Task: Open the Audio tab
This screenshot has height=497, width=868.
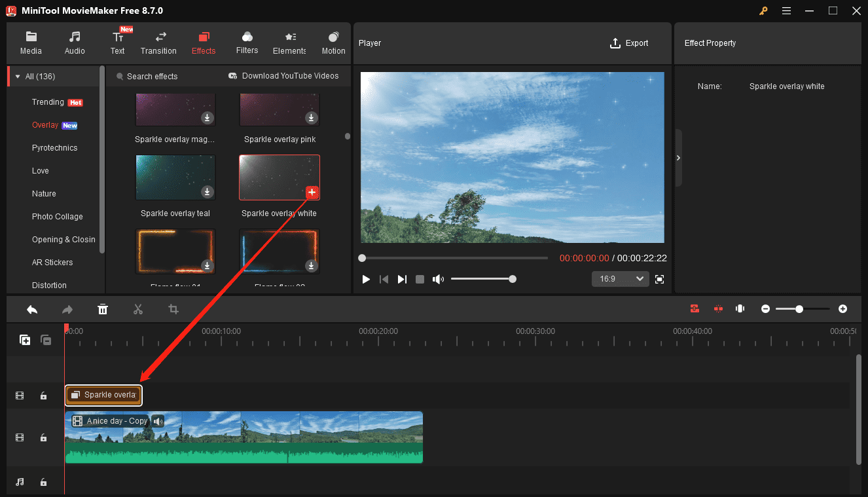Action: pos(75,43)
